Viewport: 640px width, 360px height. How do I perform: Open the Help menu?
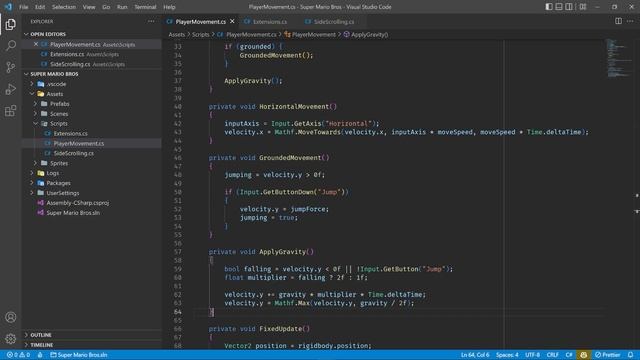pyautogui.click(x=169, y=7)
